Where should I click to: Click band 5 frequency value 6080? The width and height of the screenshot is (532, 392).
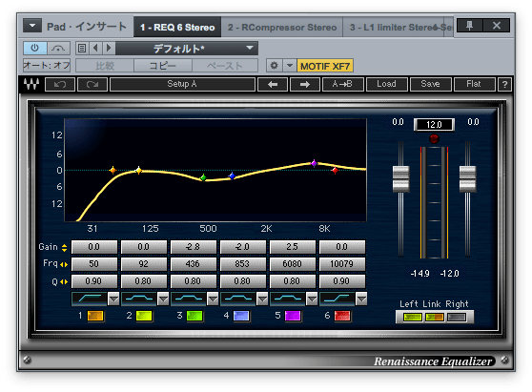[x=292, y=264]
